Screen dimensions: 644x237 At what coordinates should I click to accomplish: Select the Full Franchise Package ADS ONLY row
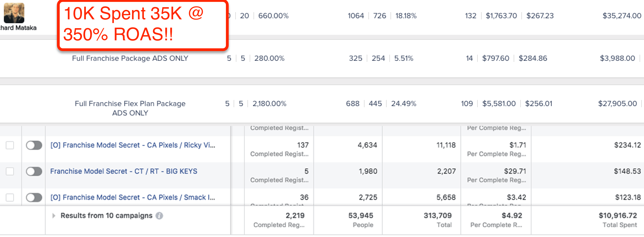point(130,58)
